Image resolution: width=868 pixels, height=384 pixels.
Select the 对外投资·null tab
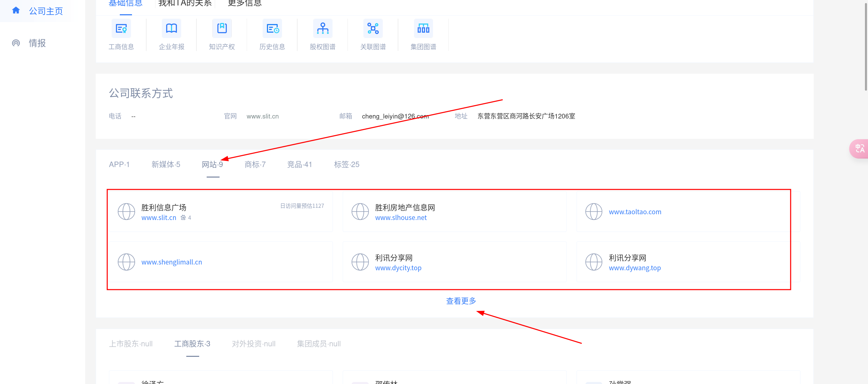tap(253, 344)
